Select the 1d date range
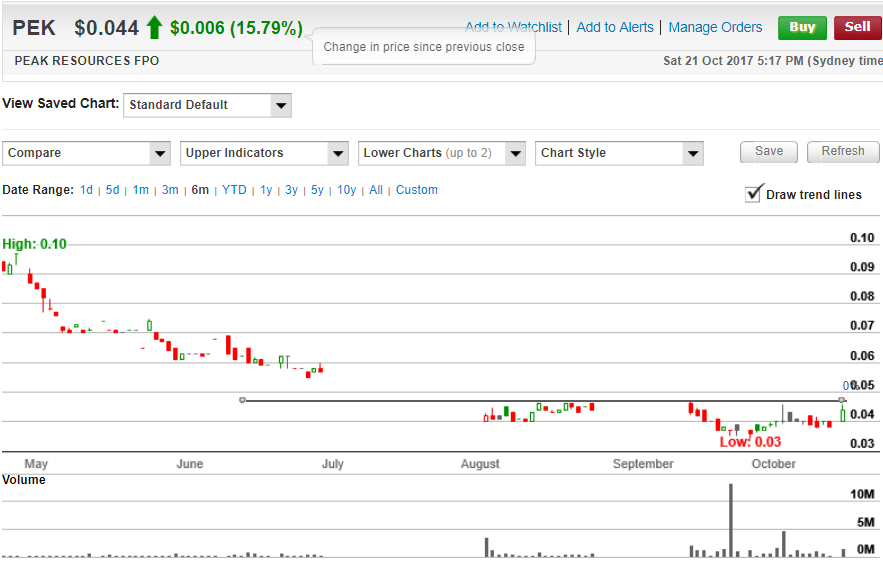Screen dimensions: 883x563 click(x=86, y=190)
